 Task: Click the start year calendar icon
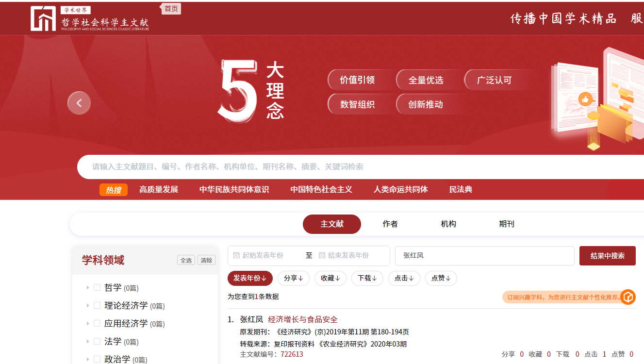[x=236, y=255]
